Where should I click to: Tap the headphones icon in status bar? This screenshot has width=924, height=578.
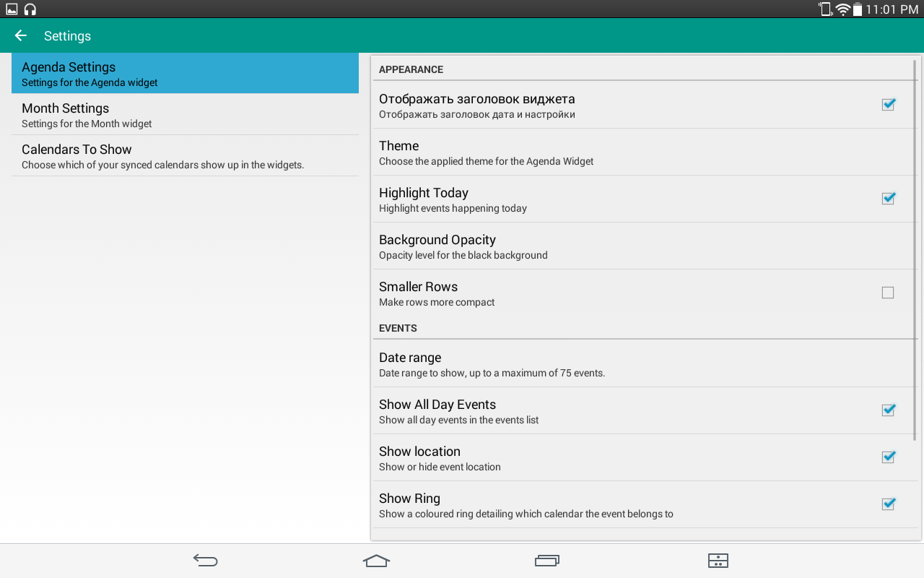click(x=30, y=9)
